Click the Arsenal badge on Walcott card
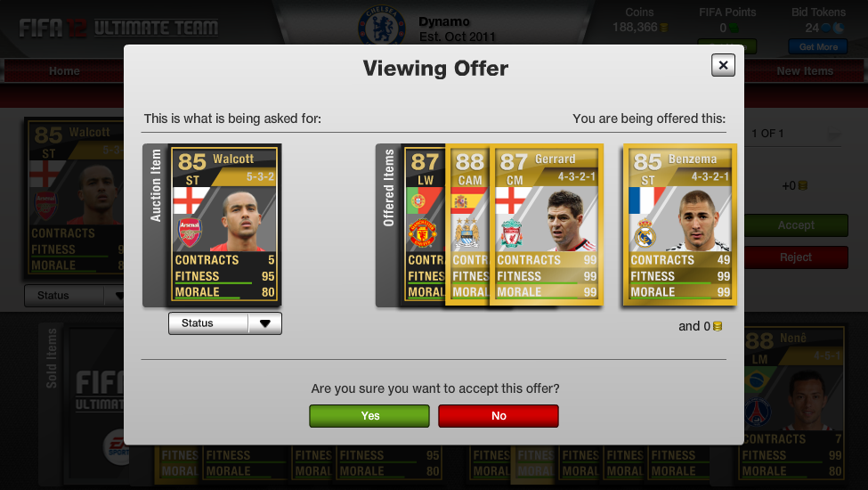Viewport: 868px width, 490px height. [190, 232]
